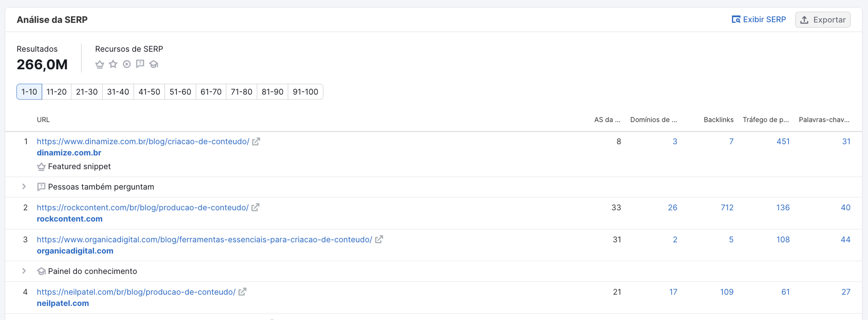Open the organicadigital ferramentas-essenciais URL link
868x320 pixels.
(x=205, y=240)
